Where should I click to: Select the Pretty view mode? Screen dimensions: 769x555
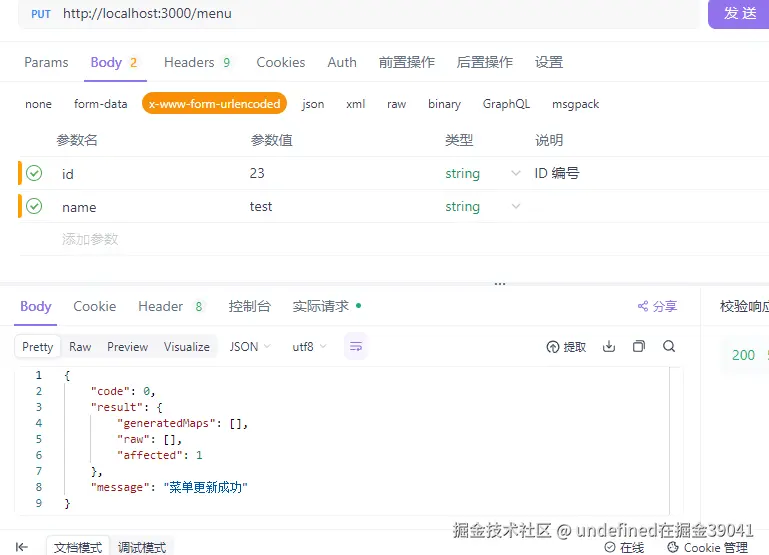click(37, 347)
